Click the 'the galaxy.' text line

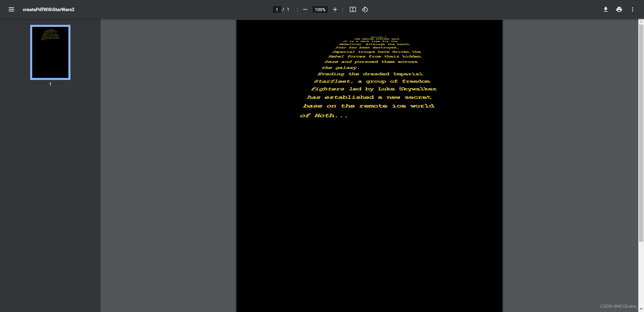pyautogui.click(x=340, y=68)
